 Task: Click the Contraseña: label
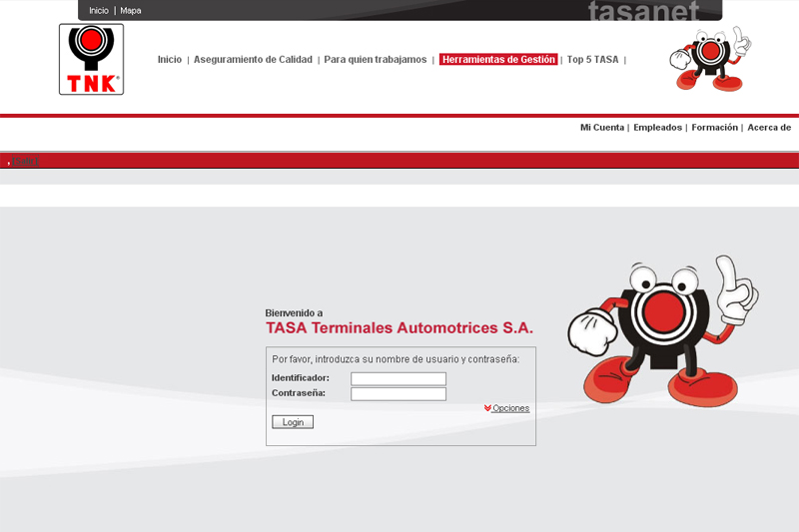pyautogui.click(x=298, y=393)
